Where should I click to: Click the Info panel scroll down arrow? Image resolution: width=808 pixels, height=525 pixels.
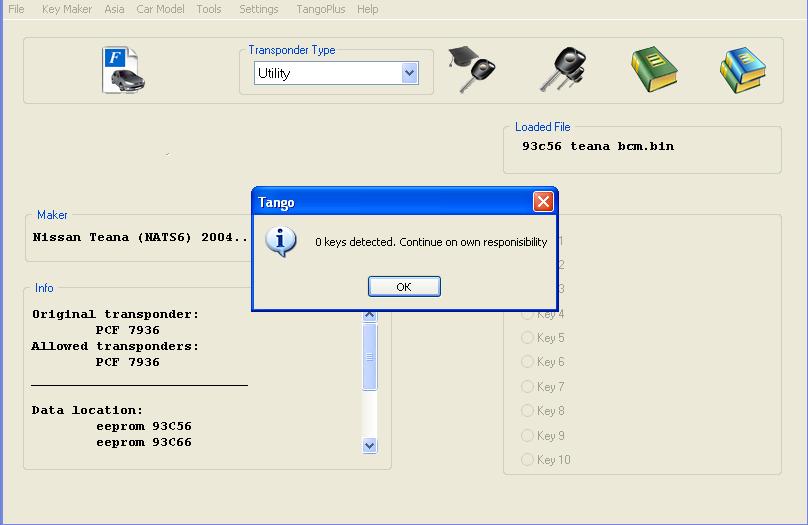coord(369,445)
